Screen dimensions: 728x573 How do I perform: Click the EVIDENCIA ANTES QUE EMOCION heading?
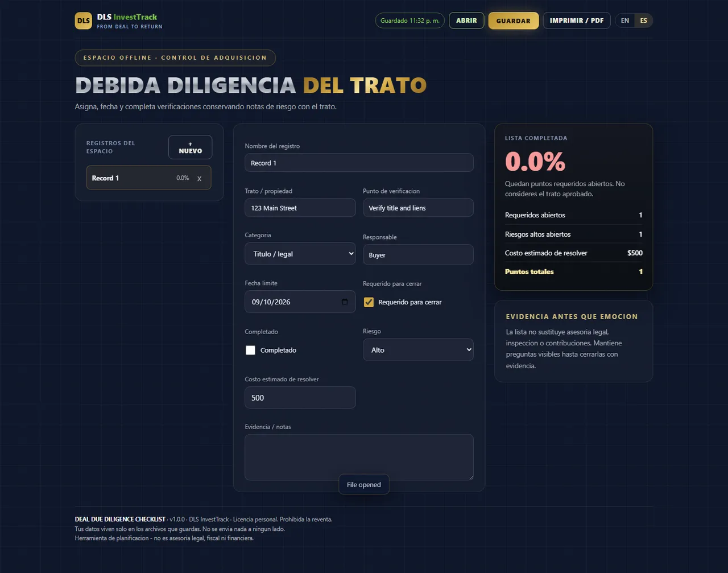pyautogui.click(x=572, y=316)
